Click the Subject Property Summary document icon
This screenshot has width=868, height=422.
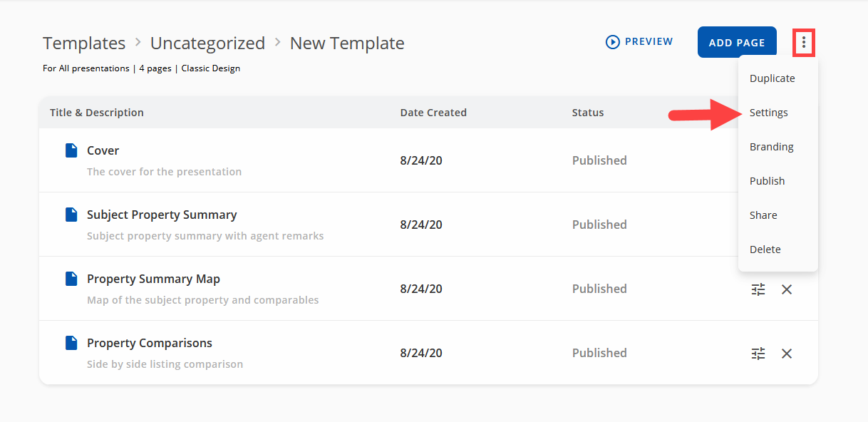pos(71,215)
